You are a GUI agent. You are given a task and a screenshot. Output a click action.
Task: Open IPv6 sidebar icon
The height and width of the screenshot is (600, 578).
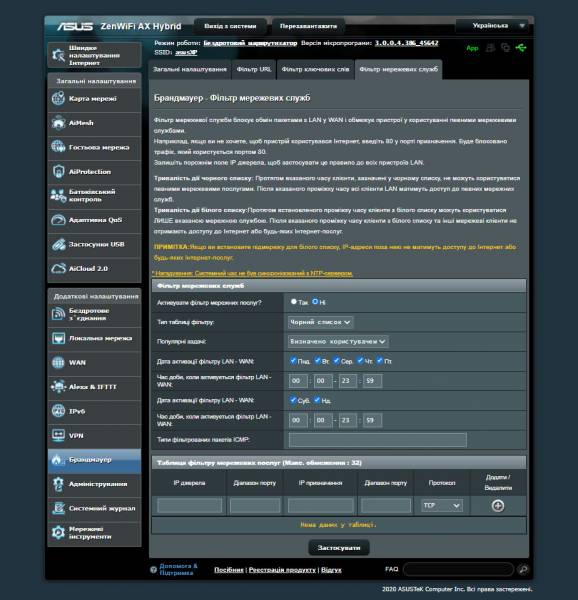[59, 411]
